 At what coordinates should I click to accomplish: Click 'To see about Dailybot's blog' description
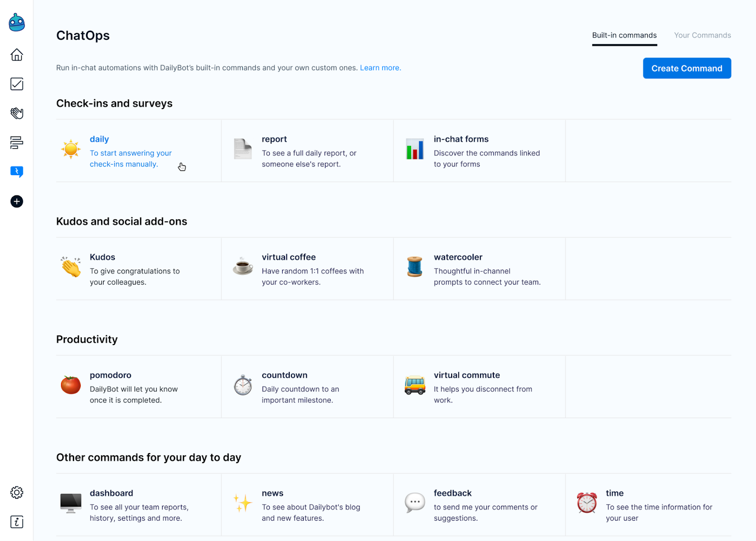click(x=311, y=513)
